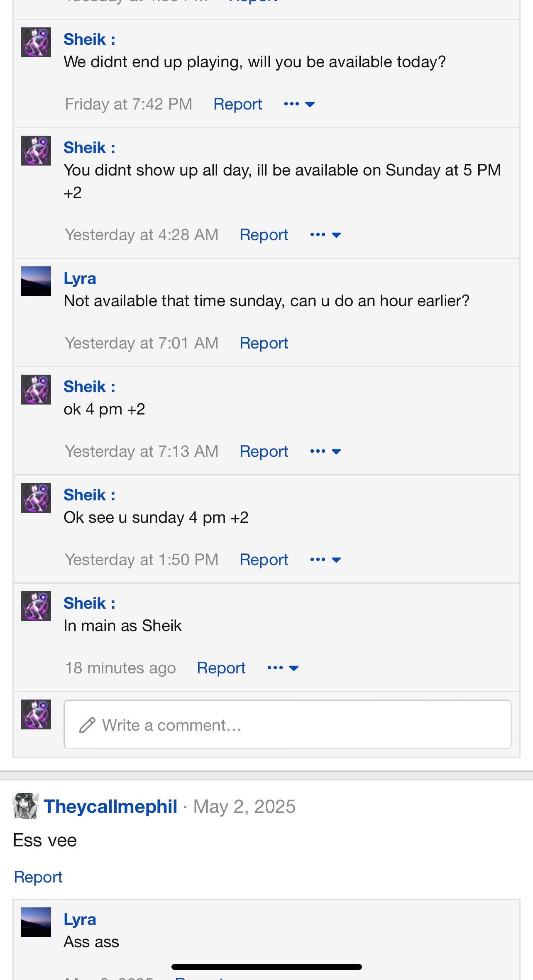Screen dimensions: 533x980
Task: Click Theycallmephil's profile picture
Action: [x=26, y=806]
